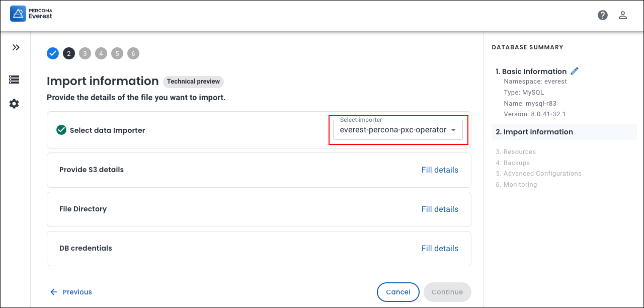Image resolution: width=644 pixels, height=308 pixels.
Task: Fill details for File Directory
Action: pyautogui.click(x=440, y=209)
